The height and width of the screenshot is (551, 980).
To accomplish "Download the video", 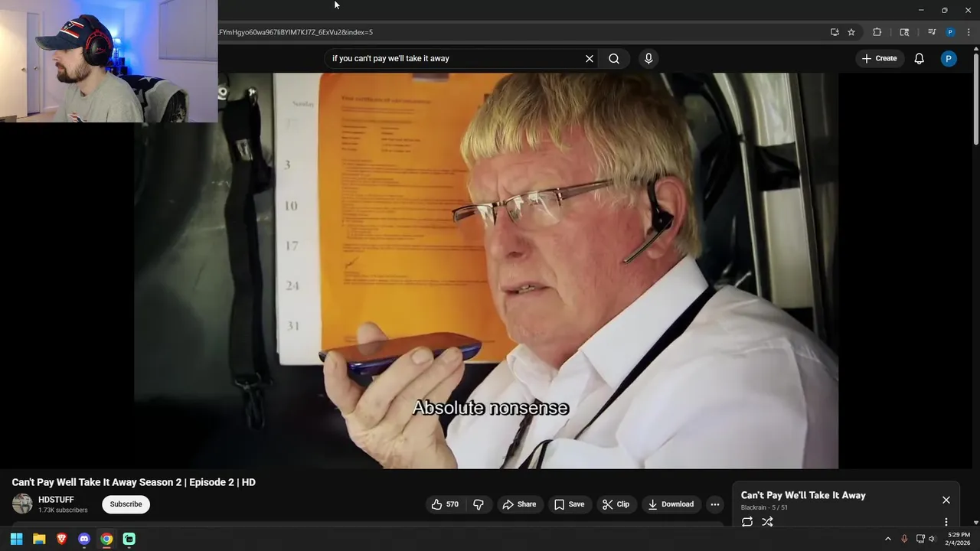I will click(x=671, y=504).
